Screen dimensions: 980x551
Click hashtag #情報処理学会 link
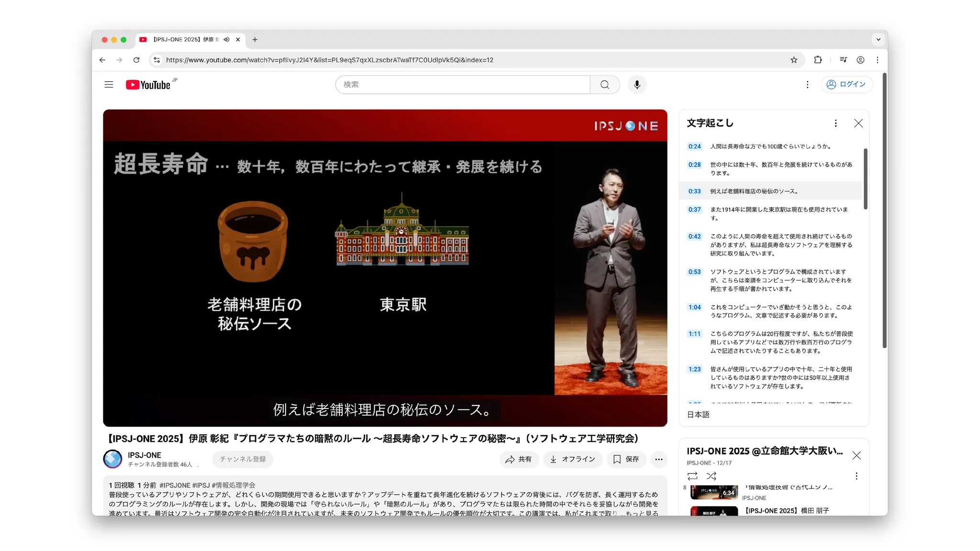pos(234,485)
